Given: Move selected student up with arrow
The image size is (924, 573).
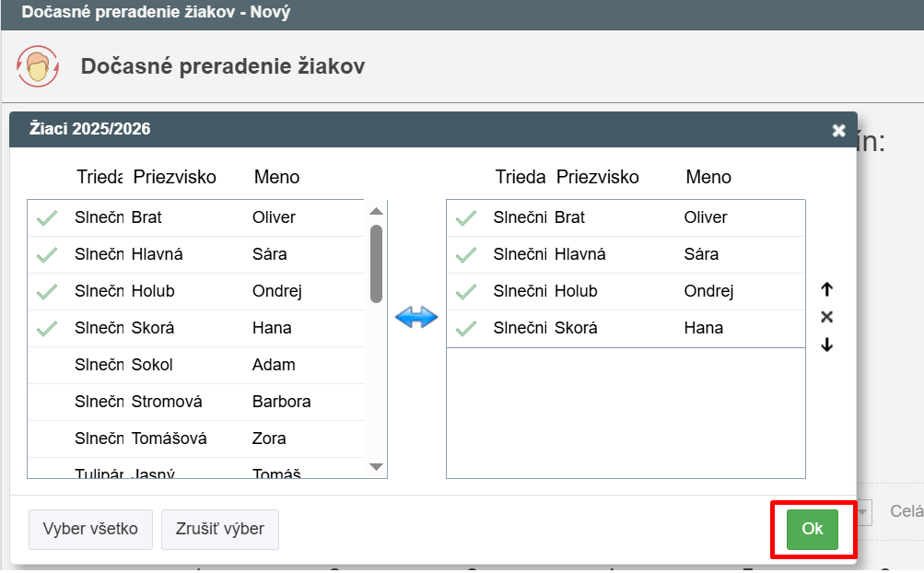Looking at the screenshot, I should (x=826, y=289).
